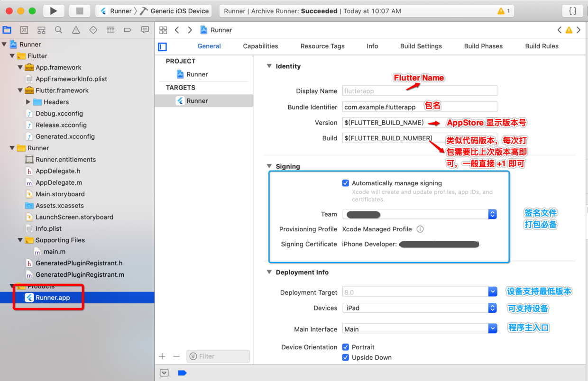The image size is (588, 381).
Task: Select the Runner project under PROJECT
Action: tap(192, 74)
